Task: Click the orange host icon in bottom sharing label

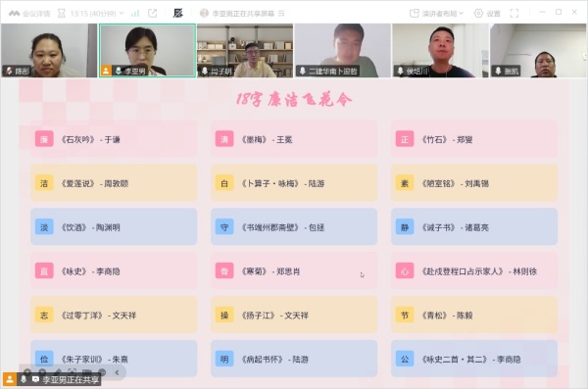Action: pyautogui.click(x=10, y=379)
